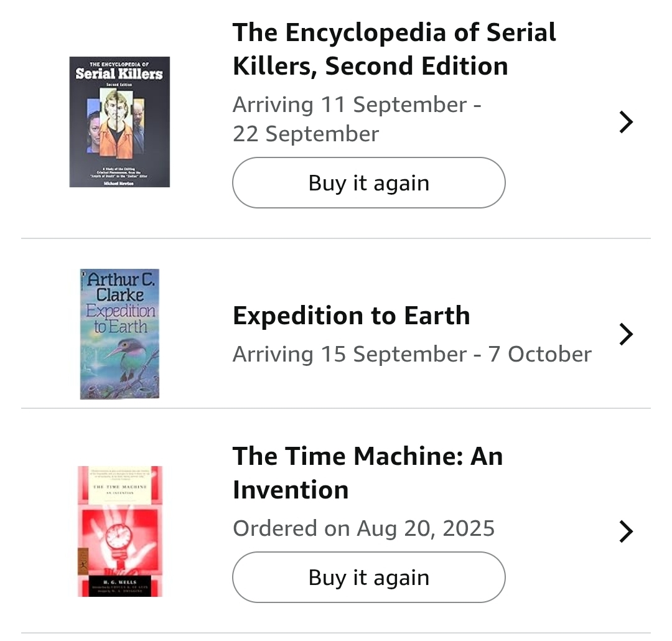Viewport: 672px width, 641px height.
Task: Click H. G. Wells name on red cover
Action: [x=119, y=583]
